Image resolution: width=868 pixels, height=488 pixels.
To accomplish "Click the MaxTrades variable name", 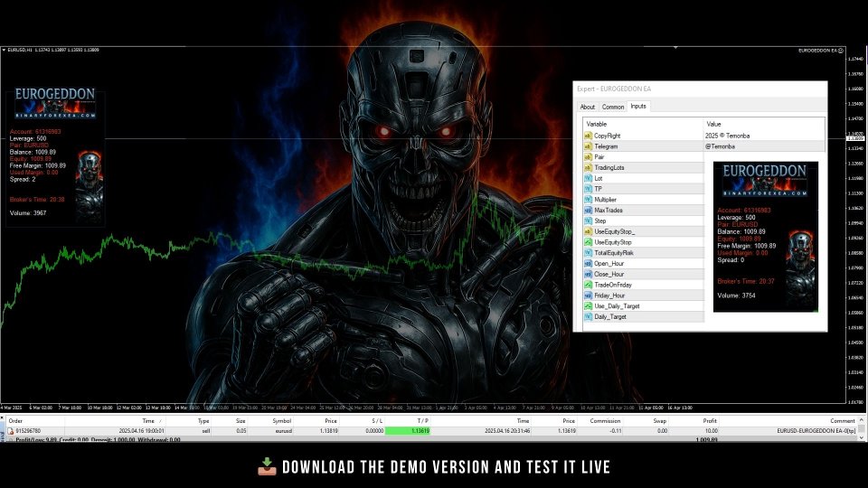I will point(609,211).
